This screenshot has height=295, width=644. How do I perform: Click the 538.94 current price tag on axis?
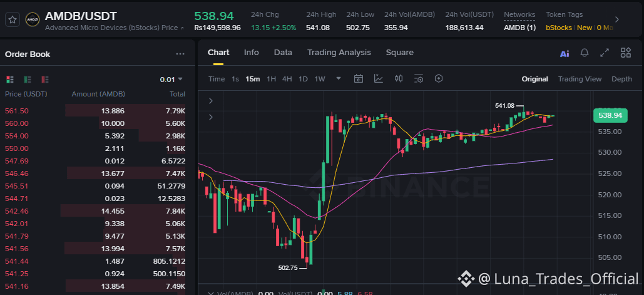[610, 115]
